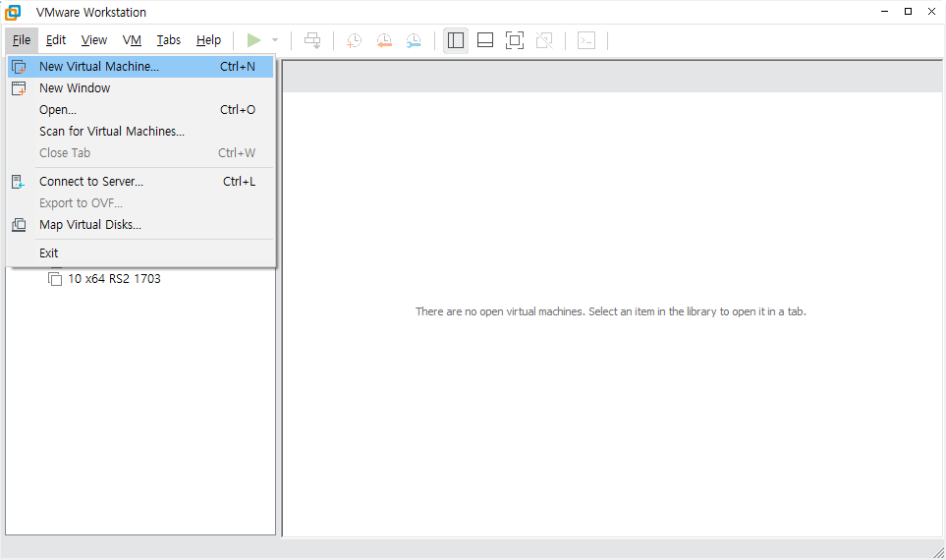This screenshot has height=560, width=946.
Task: Open the VM menu
Action: 132,40
